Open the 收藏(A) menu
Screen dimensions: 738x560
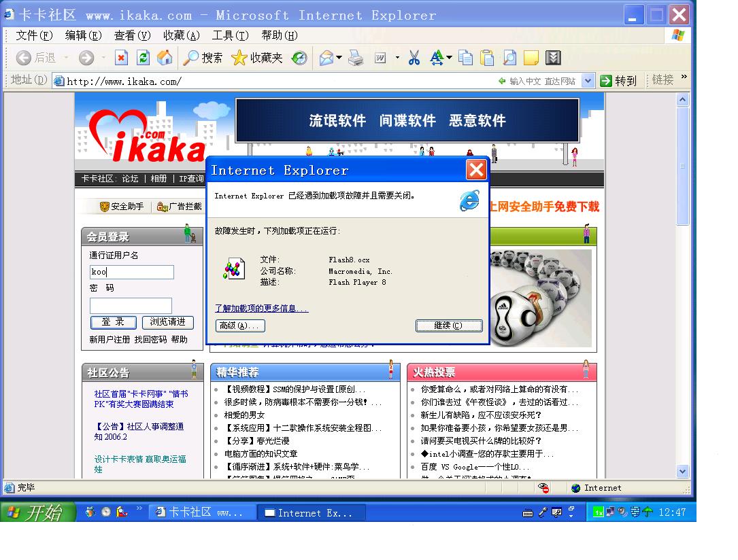pos(181,35)
